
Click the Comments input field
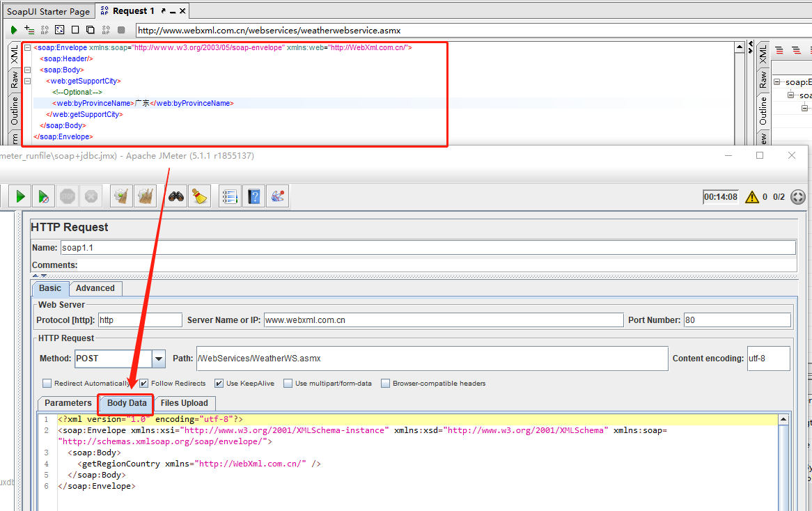[437, 265]
